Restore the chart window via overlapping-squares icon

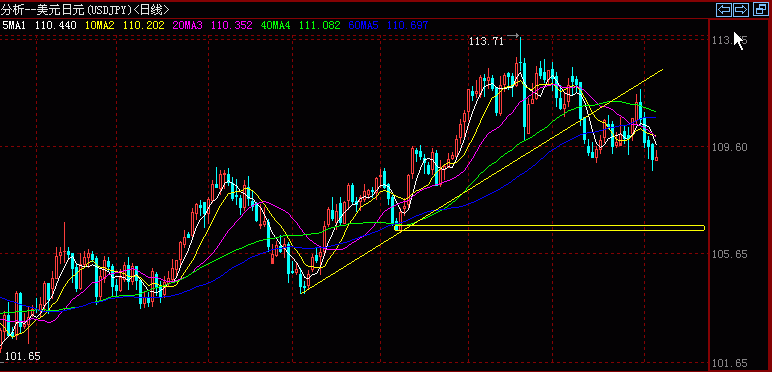pyautogui.click(x=760, y=9)
